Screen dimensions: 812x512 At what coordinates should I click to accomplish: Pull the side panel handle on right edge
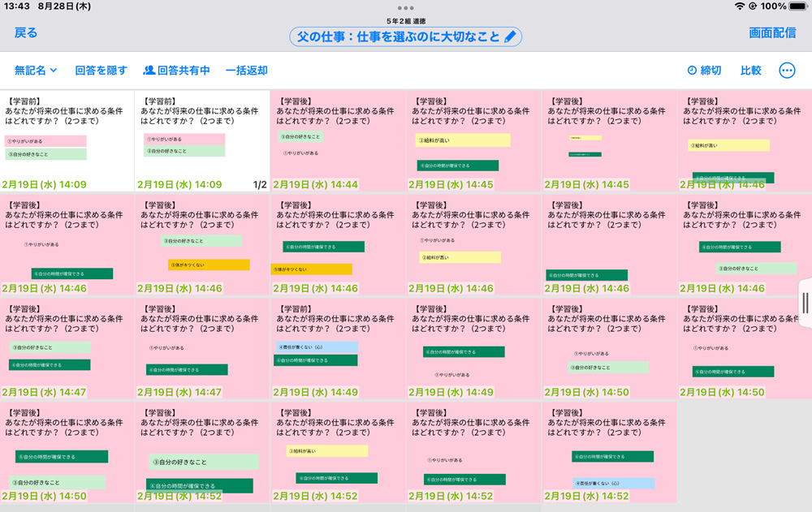806,303
